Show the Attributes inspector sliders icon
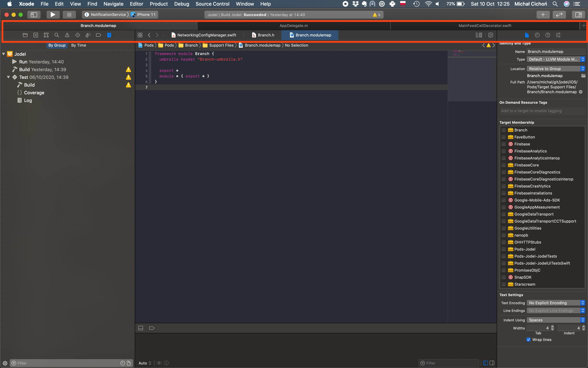The image size is (588, 368). click(558, 35)
